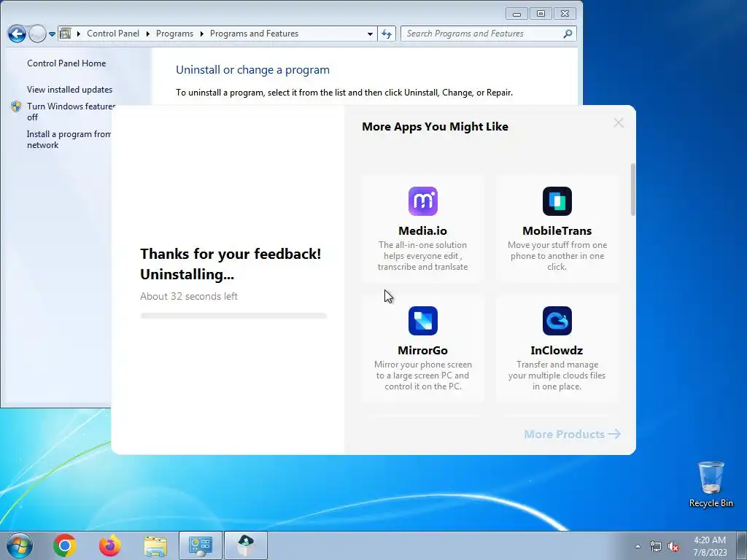Click Programs and Features breadcrumb segment
Screen dimensions: 747x560
[x=254, y=34]
